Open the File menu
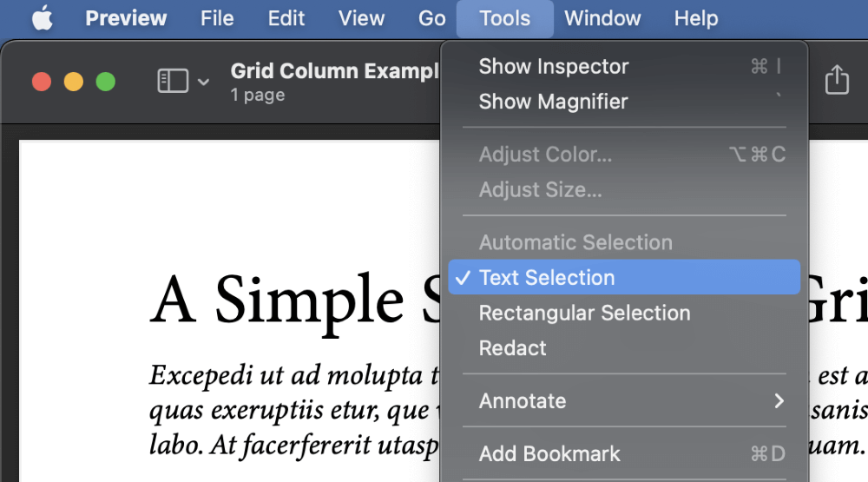The image size is (868, 482). (x=217, y=18)
